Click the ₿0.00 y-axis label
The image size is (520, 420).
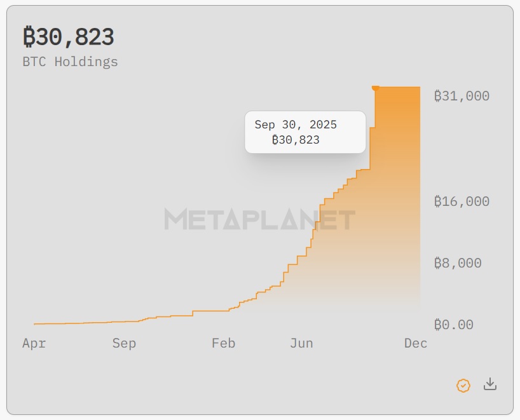tap(454, 325)
